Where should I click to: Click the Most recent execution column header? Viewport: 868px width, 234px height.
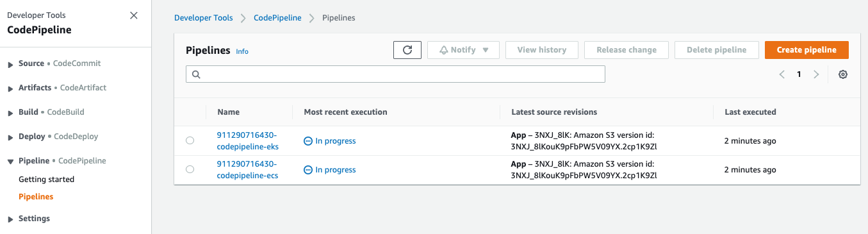pyautogui.click(x=345, y=112)
